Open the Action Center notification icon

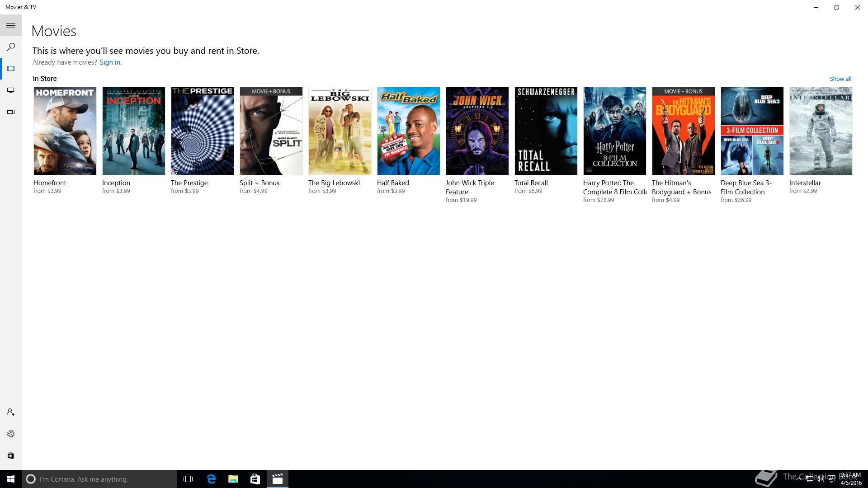831,479
